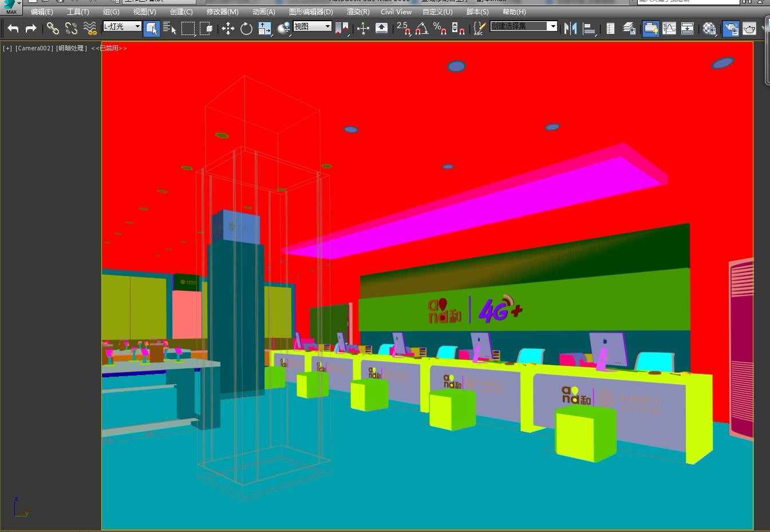Open the 渲染(R) menu
770x532 pixels.
point(358,11)
